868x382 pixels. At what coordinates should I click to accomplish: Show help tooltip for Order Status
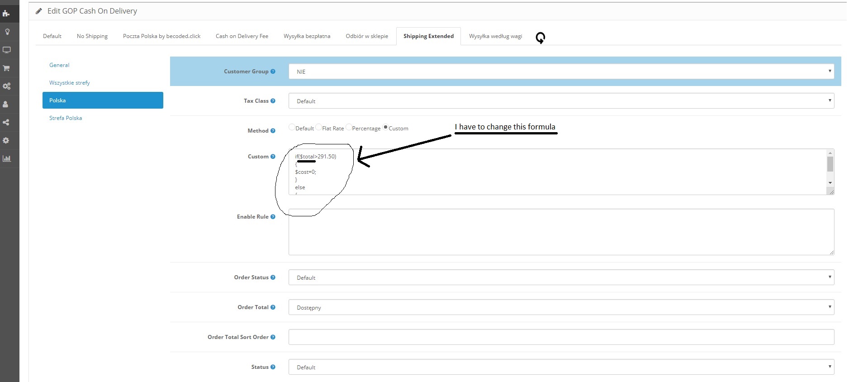point(273,277)
